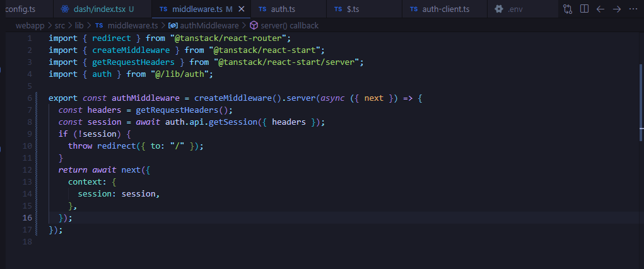Switch to the $.ts tab
The width and height of the screenshot is (644, 269).
tap(364, 9)
